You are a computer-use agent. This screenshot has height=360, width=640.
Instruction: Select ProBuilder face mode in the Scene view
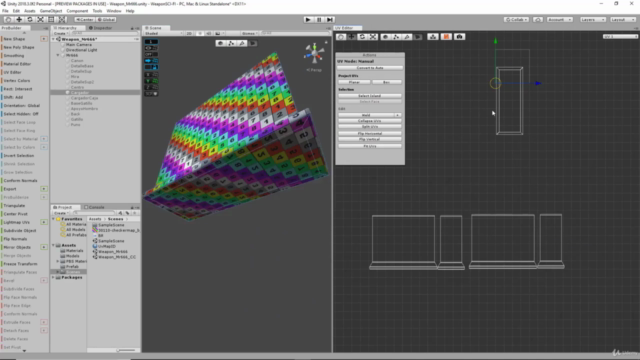pos(252,43)
